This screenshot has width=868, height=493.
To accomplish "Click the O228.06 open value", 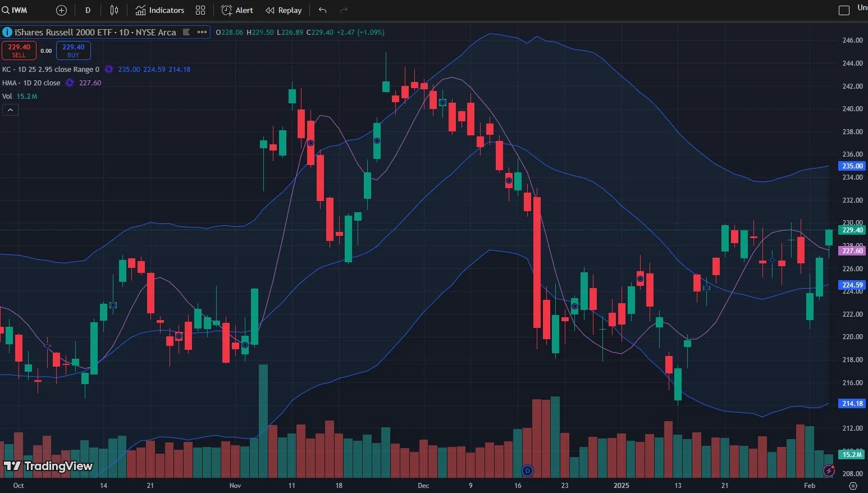I will pyautogui.click(x=230, y=33).
